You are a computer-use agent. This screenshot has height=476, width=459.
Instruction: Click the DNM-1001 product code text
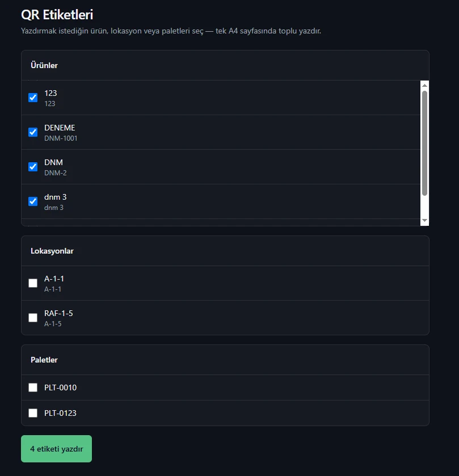point(61,138)
